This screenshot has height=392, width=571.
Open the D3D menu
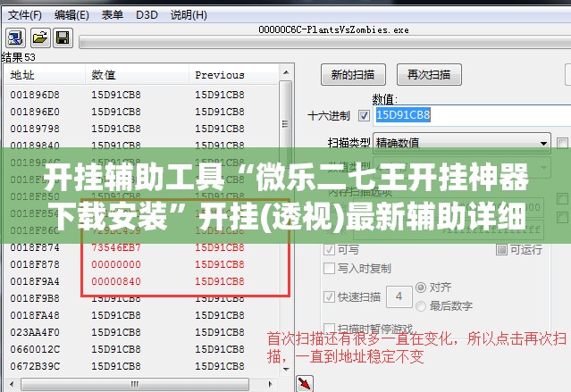pos(147,15)
